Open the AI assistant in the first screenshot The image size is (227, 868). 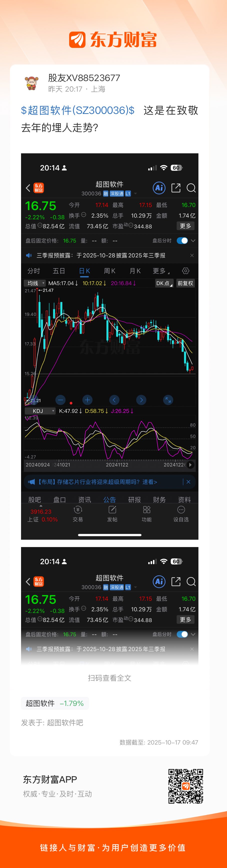[x=159, y=188]
